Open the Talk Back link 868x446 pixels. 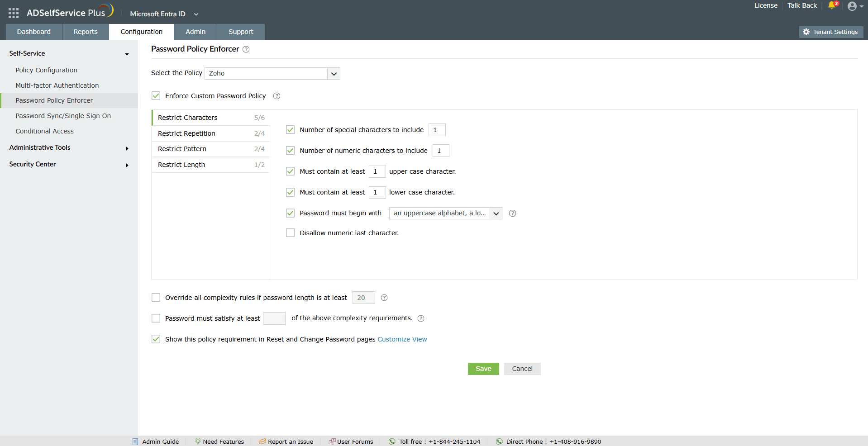pos(802,5)
